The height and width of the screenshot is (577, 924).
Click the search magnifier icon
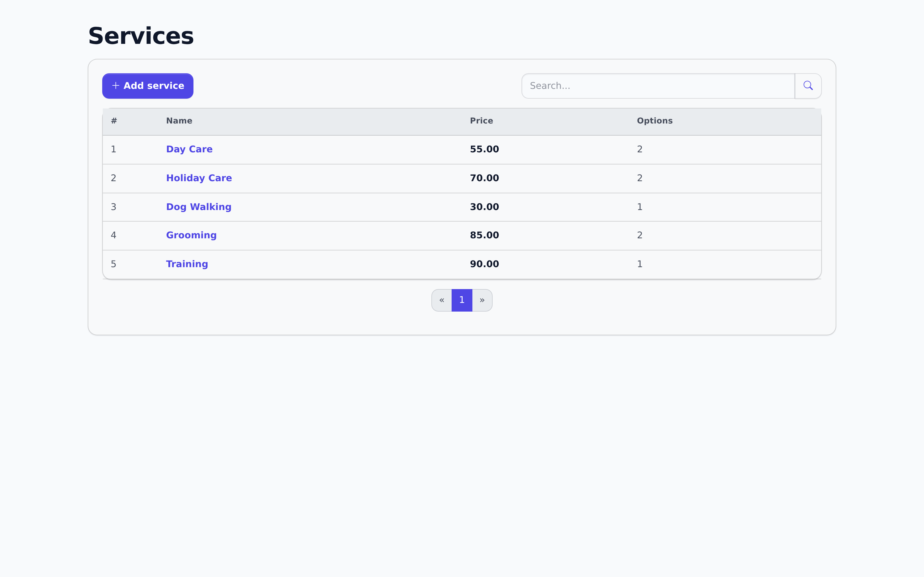(x=808, y=85)
